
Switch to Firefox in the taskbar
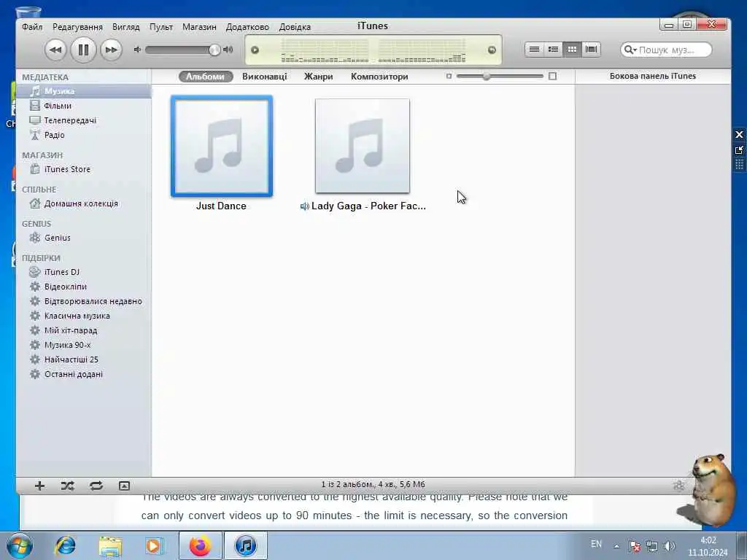200,545
